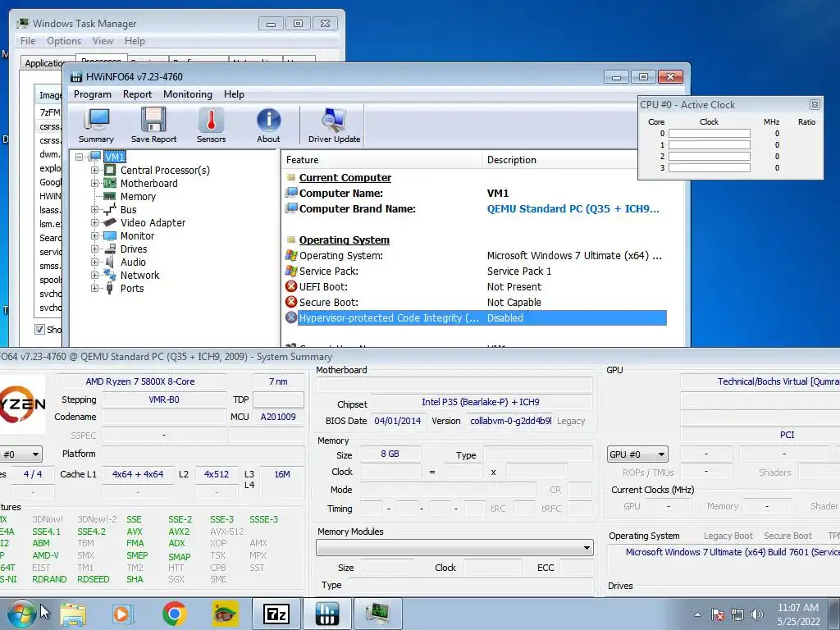
Task: Select the Memory tree node
Action: tap(138, 197)
